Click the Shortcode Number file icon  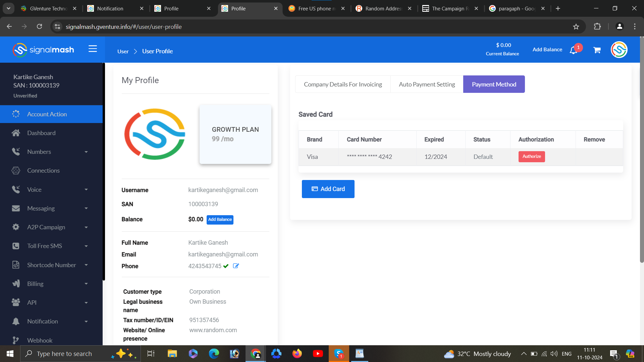coord(16,265)
